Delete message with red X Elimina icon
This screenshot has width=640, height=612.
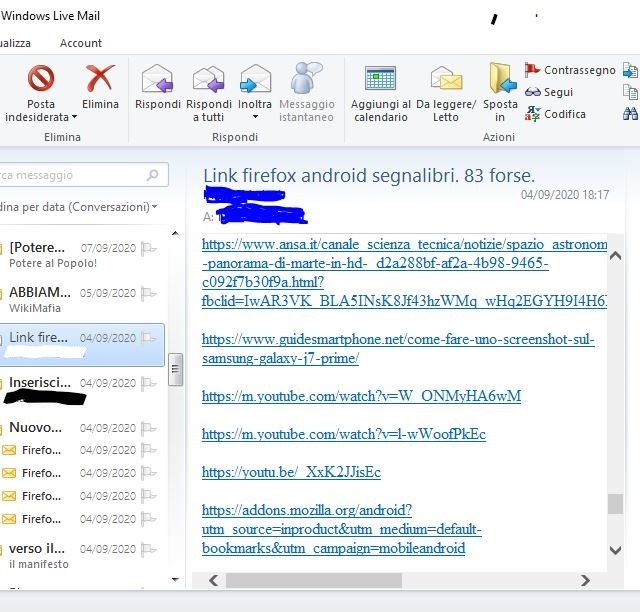tap(100, 78)
